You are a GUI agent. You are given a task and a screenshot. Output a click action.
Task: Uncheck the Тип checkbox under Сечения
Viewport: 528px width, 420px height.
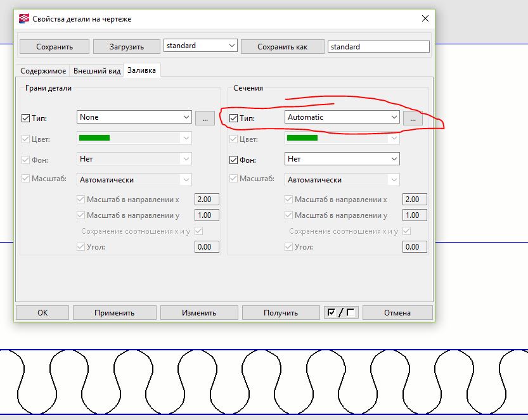tap(234, 118)
